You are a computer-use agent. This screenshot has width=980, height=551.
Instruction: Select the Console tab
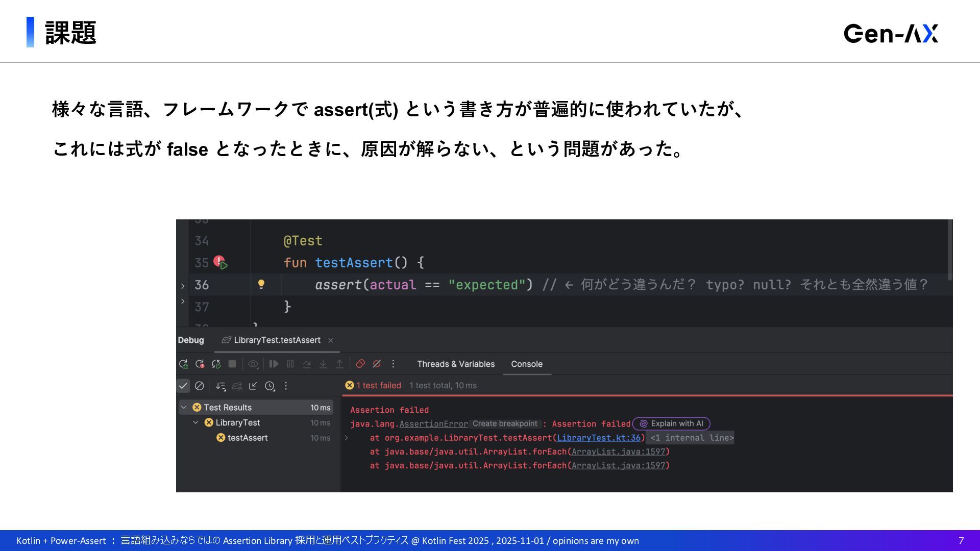(x=526, y=364)
